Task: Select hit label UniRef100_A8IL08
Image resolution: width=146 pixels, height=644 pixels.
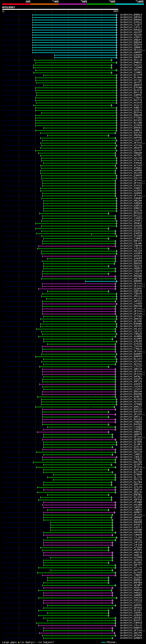Action: [131, 60]
